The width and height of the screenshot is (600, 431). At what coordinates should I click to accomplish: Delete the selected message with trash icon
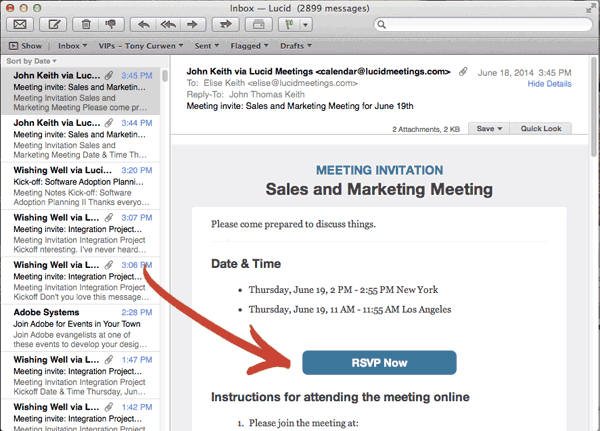click(86, 24)
